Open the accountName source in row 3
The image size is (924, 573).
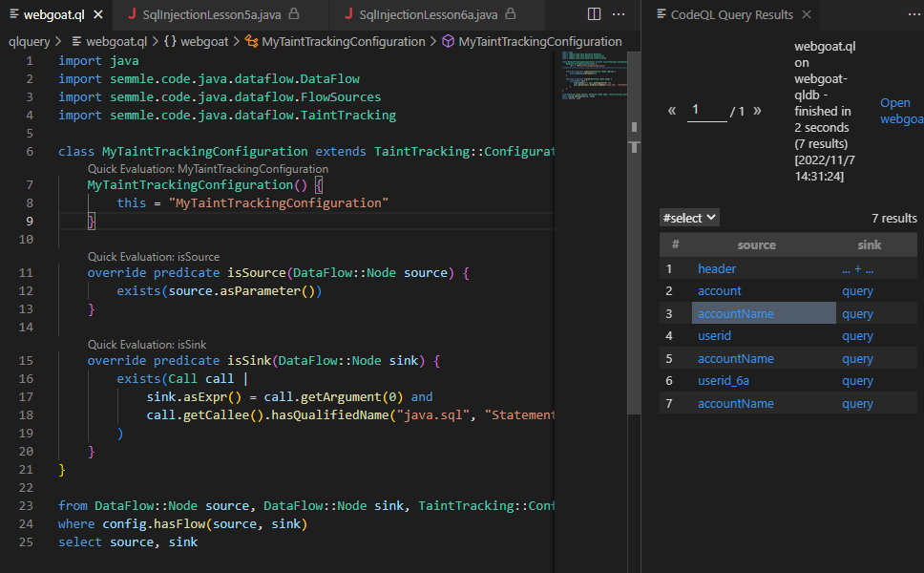pyautogui.click(x=735, y=314)
